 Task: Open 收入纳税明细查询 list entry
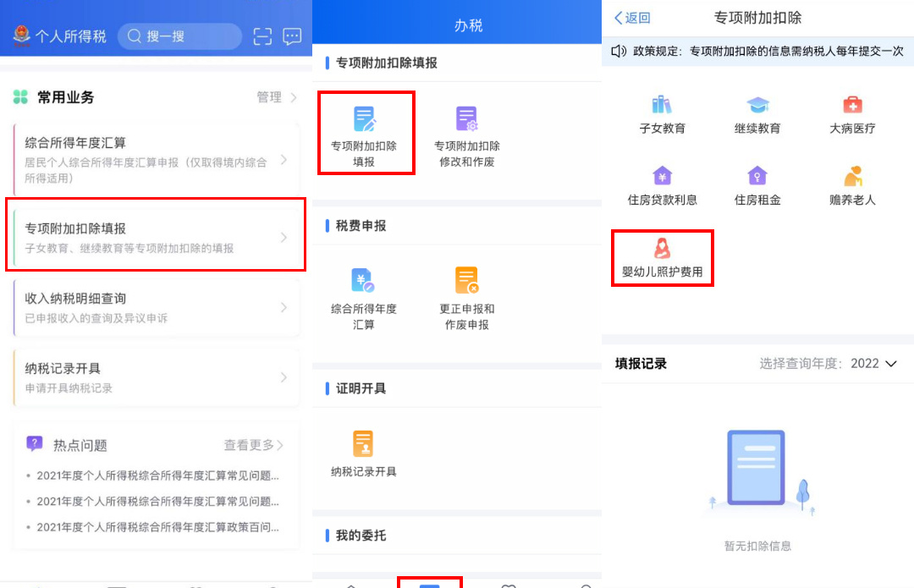(156, 307)
